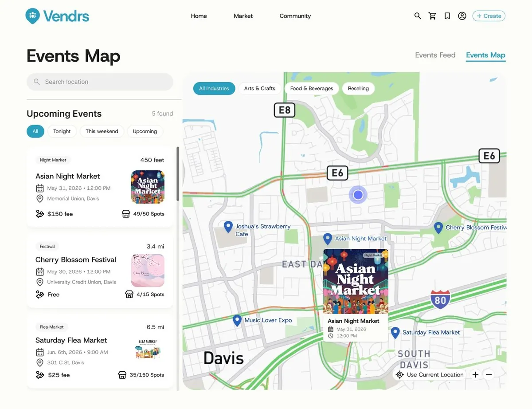This screenshot has height=409, width=532.
Task: Click the stall icon next to 35/150 Spots
Action: (x=122, y=375)
